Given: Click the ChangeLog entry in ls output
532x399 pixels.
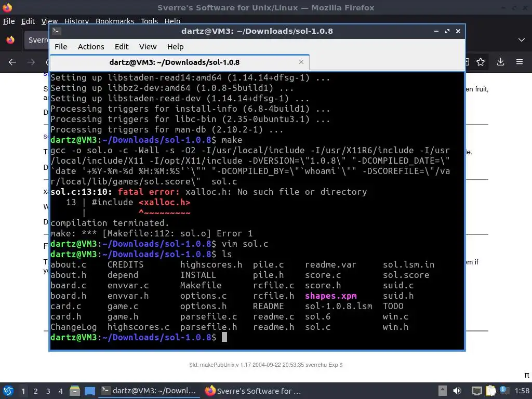Looking at the screenshot, I should coord(74,327).
